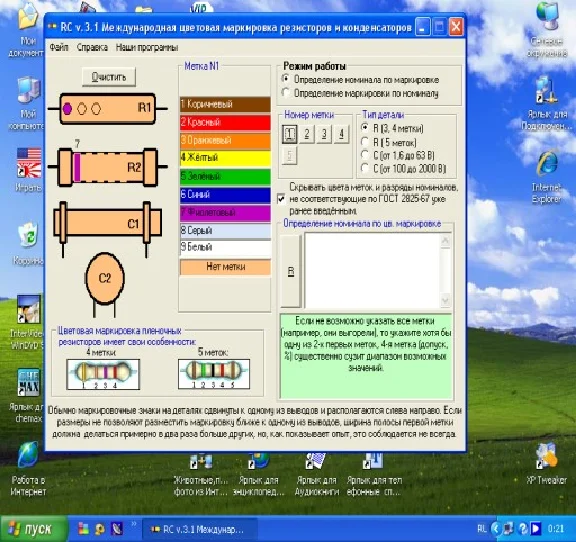The height and width of the screenshot is (542, 576).
Task: Pick the 1 Коричневый brown color
Action: [225, 104]
